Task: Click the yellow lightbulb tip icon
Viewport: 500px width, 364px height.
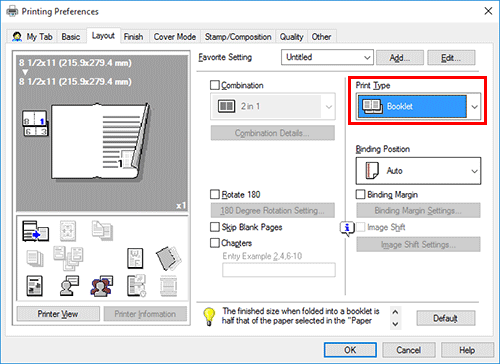Action: pos(209,316)
